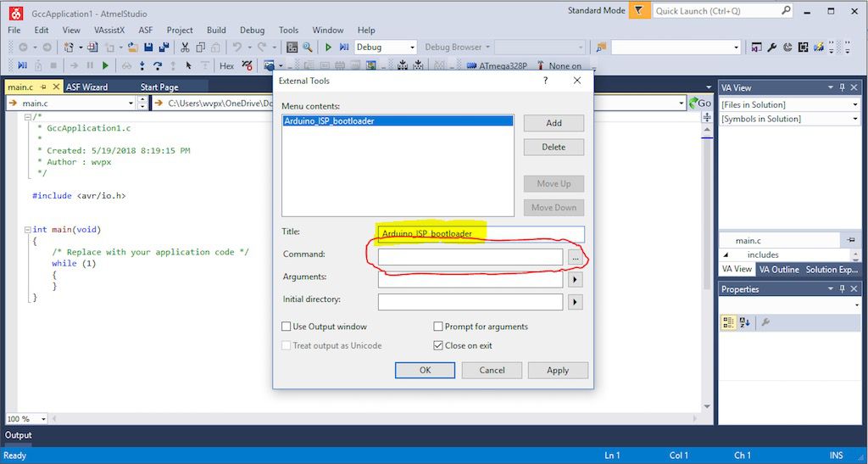Image resolution: width=868 pixels, height=464 pixels.
Task: Open Initial directory macro arrow button
Action: point(576,302)
